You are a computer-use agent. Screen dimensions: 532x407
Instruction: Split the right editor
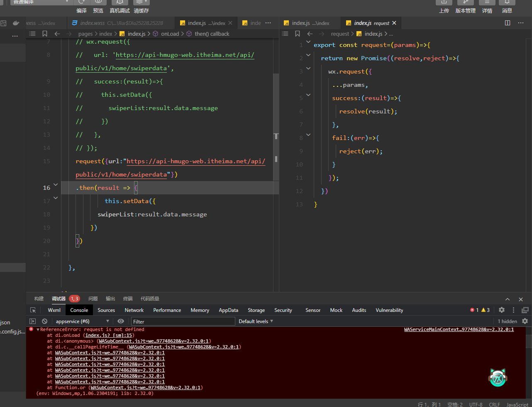508,23
